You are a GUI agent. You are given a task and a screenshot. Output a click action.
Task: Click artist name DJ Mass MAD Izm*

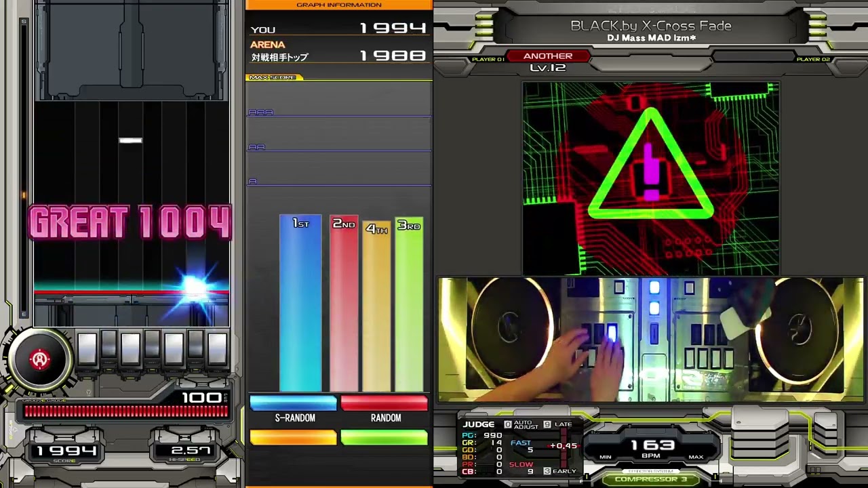point(652,38)
